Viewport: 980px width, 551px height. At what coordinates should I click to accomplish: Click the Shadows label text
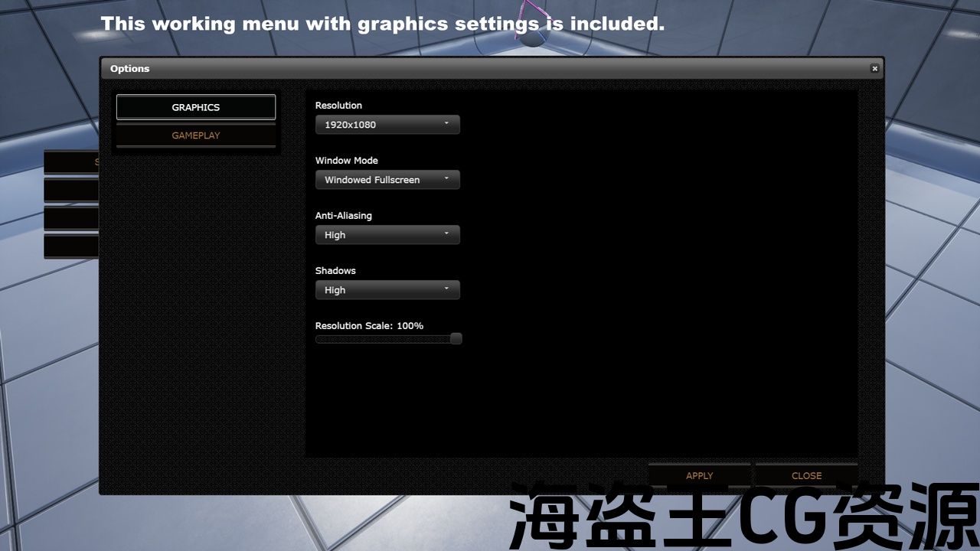[x=335, y=271]
